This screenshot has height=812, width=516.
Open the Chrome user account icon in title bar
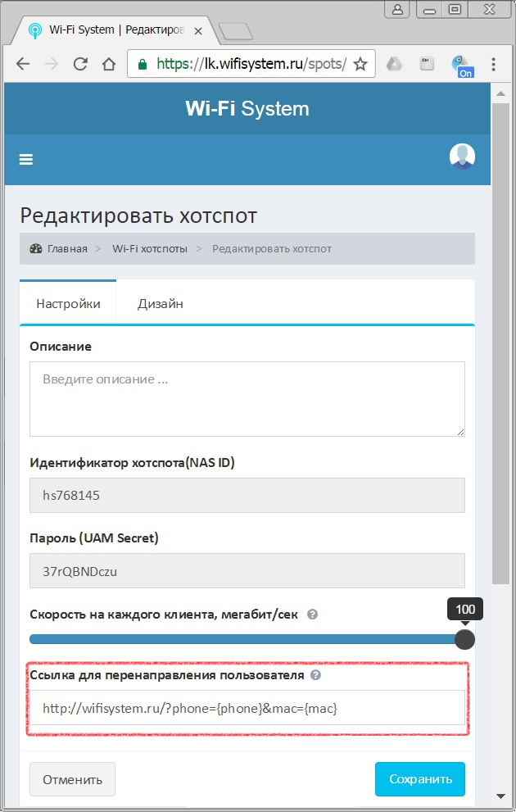(397, 9)
